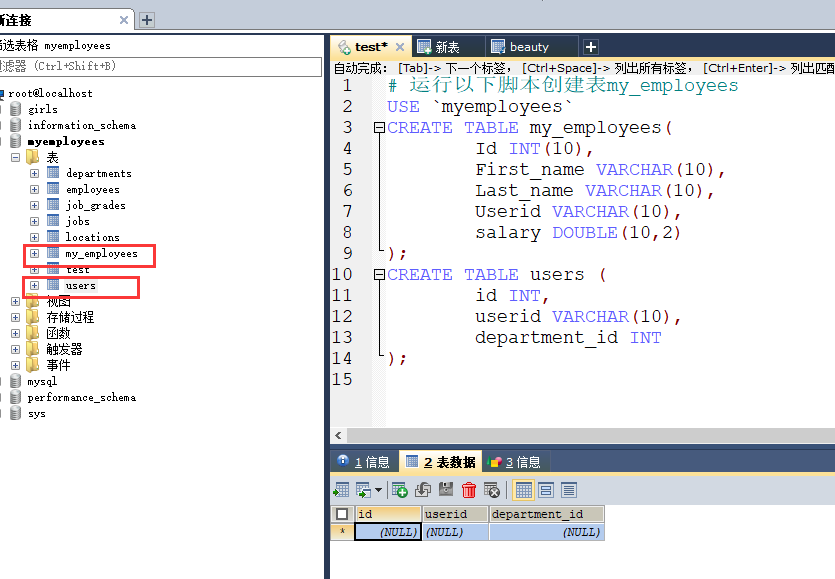The image size is (835, 579).
Task: Open the export options dropdown arrow
Action: point(378,490)
